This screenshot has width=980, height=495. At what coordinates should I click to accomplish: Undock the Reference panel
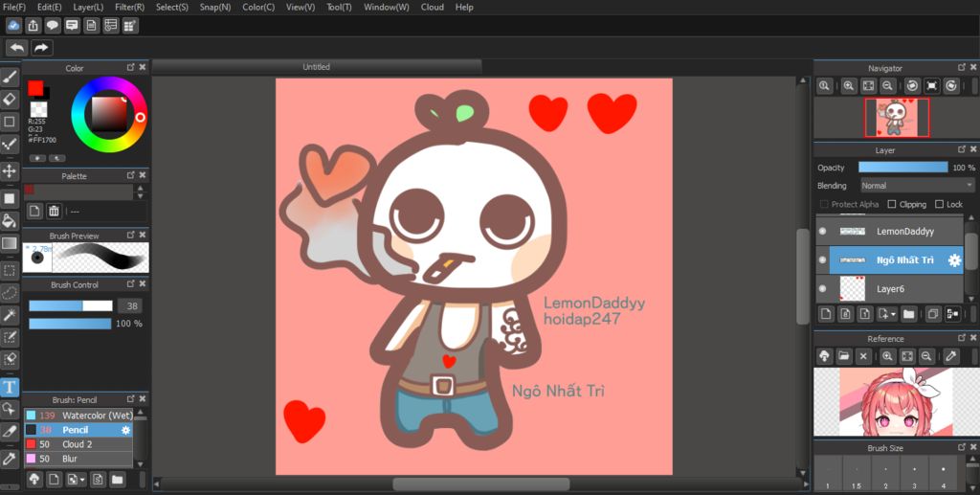point(962,338)
